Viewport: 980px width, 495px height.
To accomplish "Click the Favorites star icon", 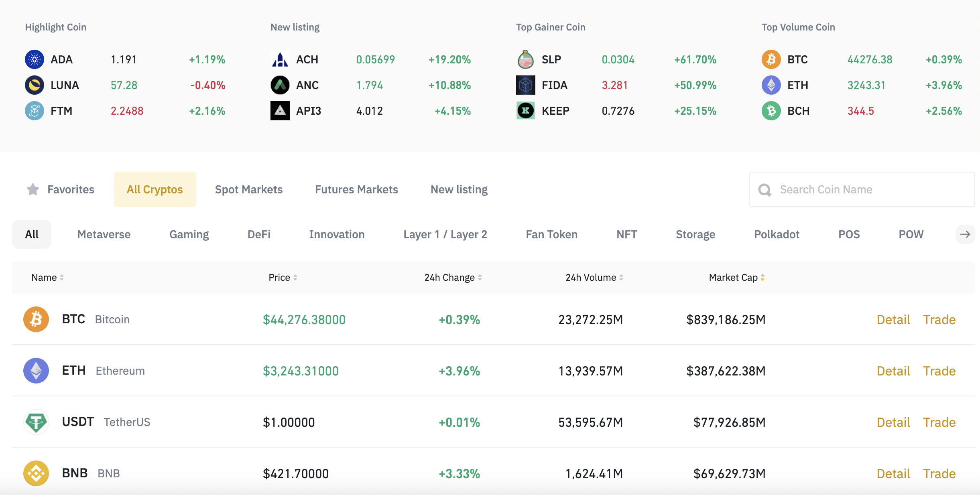I will pyautogui.click(x=33, y=189).
